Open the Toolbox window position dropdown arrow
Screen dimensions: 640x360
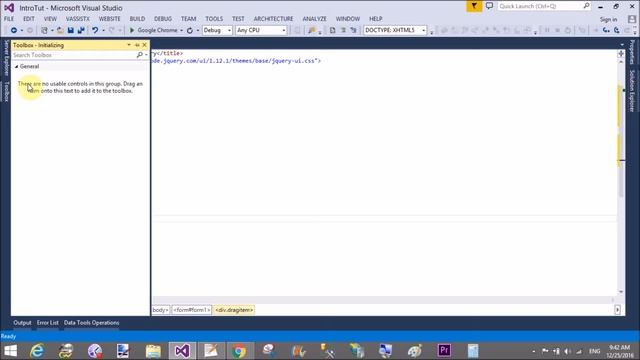point(129,45)
